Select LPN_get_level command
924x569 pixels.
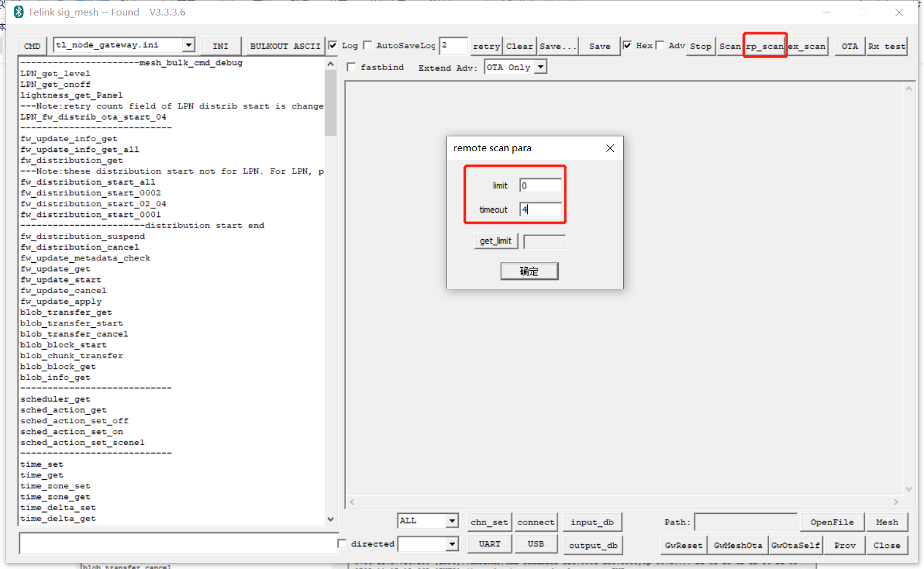coord(55,74)
